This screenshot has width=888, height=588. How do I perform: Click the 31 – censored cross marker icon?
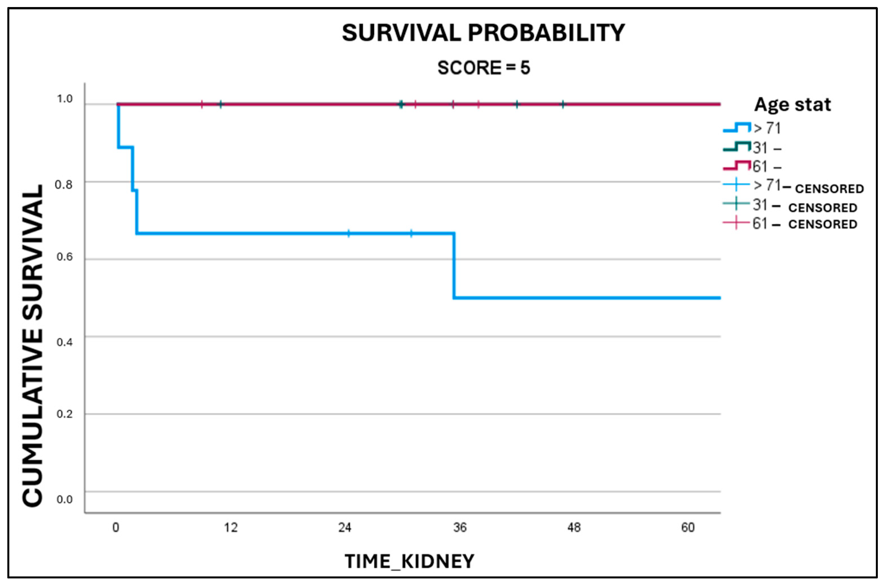click(736, 204)
